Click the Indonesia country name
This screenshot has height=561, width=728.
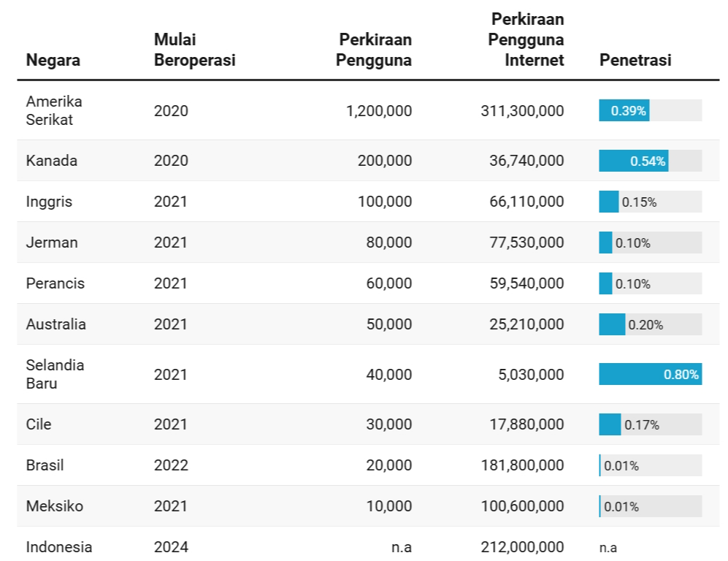(x=59, y=546)
